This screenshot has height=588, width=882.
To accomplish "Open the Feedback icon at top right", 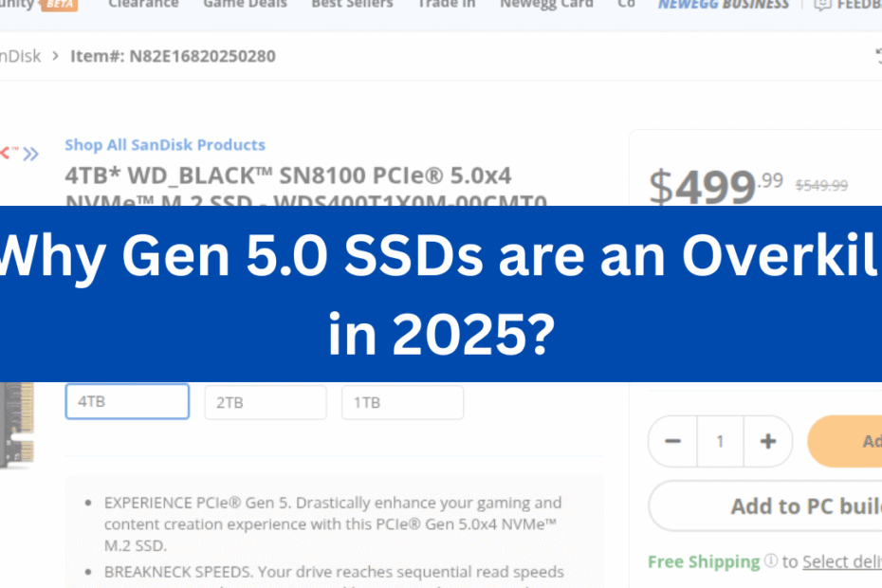I will [822, 5].
